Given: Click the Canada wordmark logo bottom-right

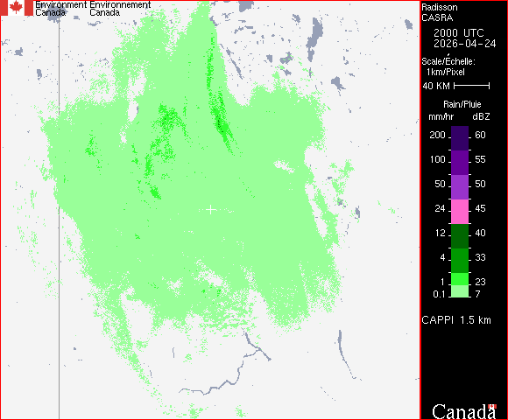Looking at the screenshot, I should point(464,411).
